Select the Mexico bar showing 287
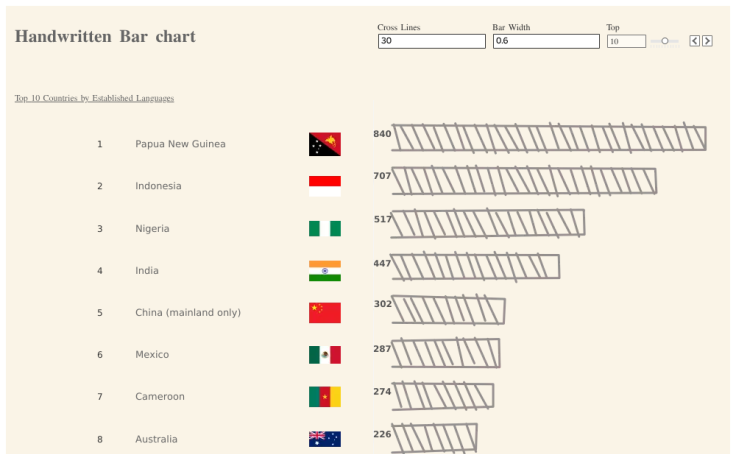The width and height of the screenshot is (736, 454). pyautogui.click(x=446, y=353)
